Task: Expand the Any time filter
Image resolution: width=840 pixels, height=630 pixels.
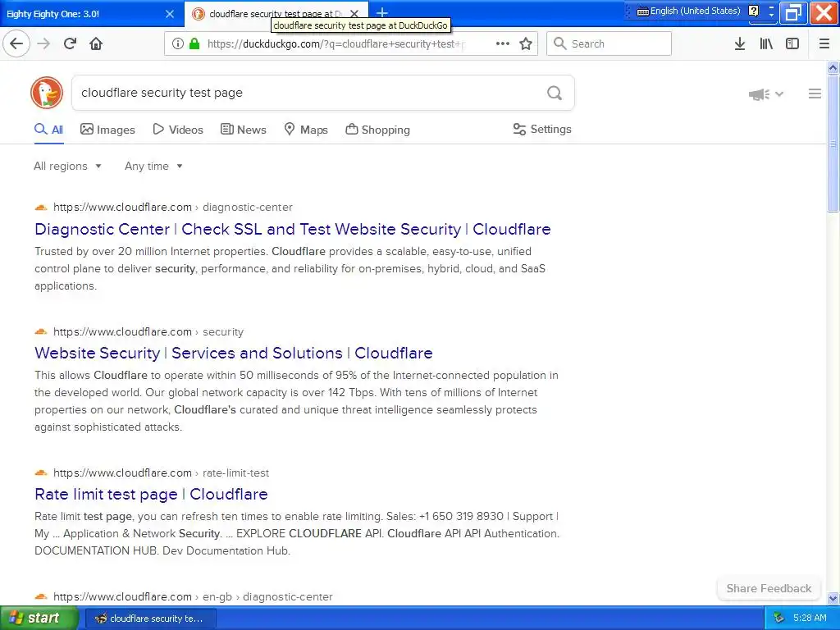Action: pyautogui.click(x=153, y=166)
